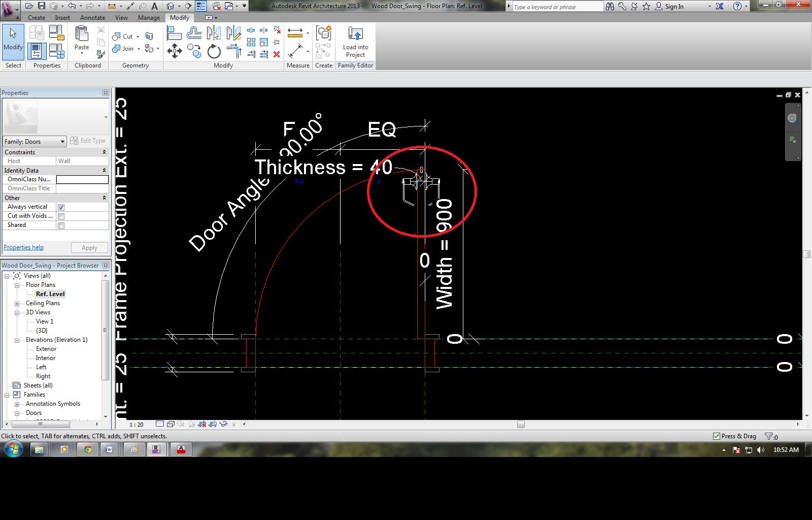Screen dimensions: 812x520
Task: Click the Rotate tool icon
Action: click(x=214, y=51)
